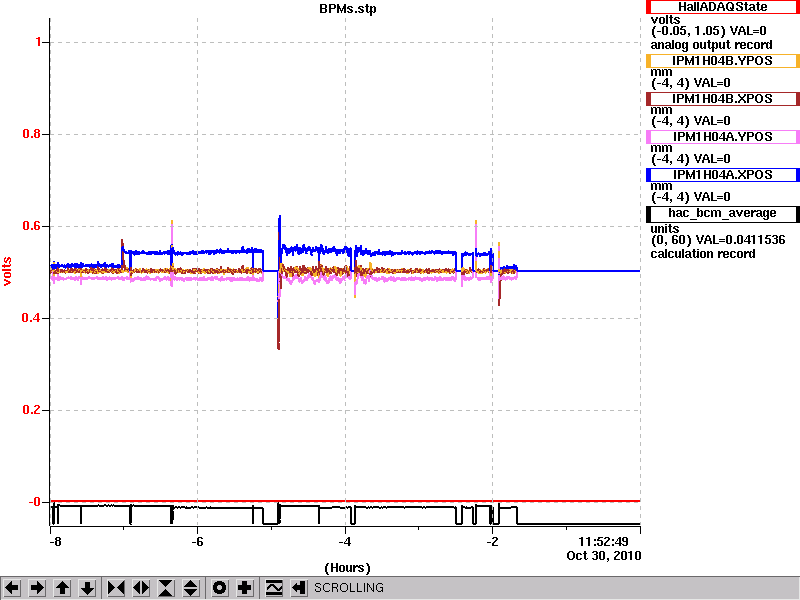800x600 pixels.
Task: Click y-axis tick label 0.8
Action: pyautogui.click(x=32, y=134)
